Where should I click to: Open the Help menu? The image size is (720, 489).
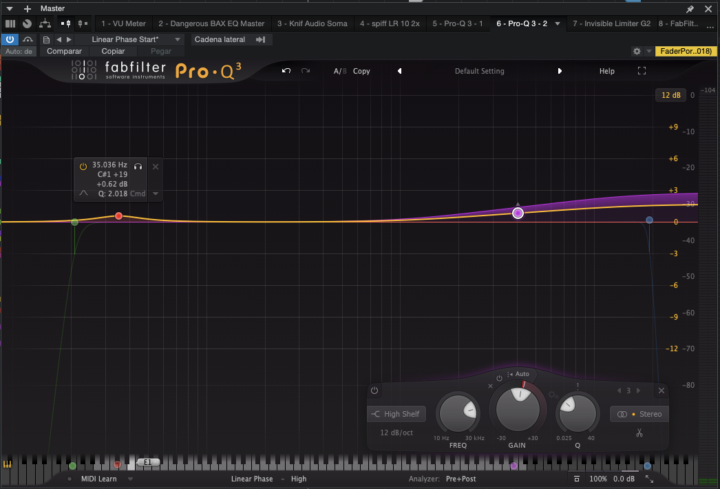607,71
